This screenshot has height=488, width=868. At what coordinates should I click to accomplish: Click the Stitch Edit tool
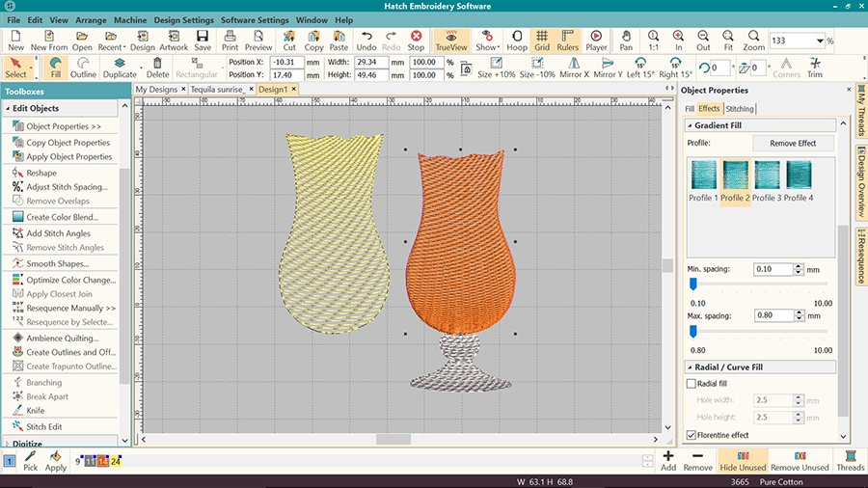(46, 426)
